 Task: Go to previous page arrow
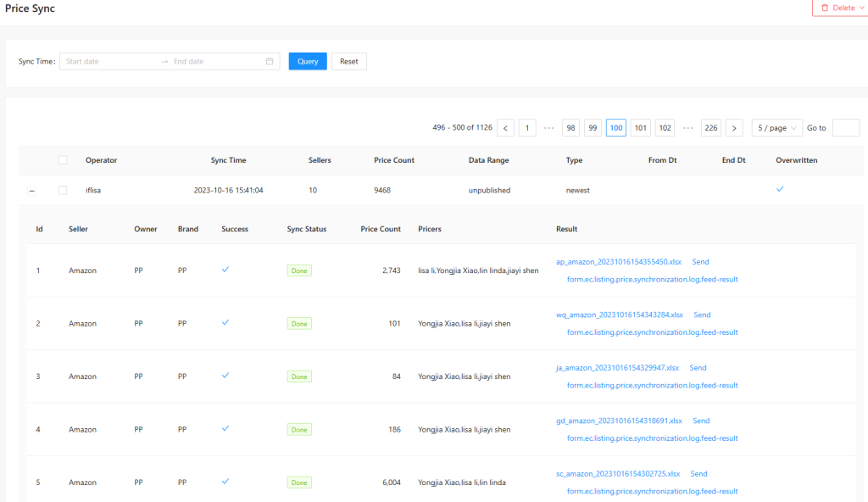pos(505,128)
